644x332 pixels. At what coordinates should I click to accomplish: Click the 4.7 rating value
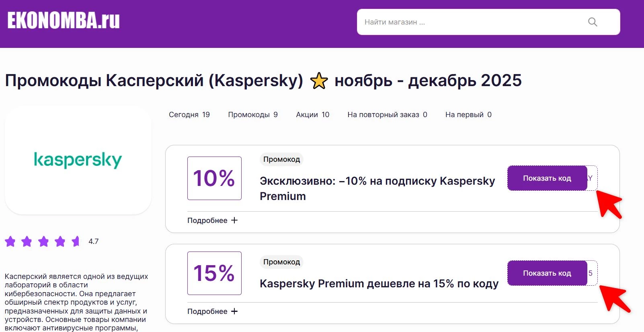point(93,241)
